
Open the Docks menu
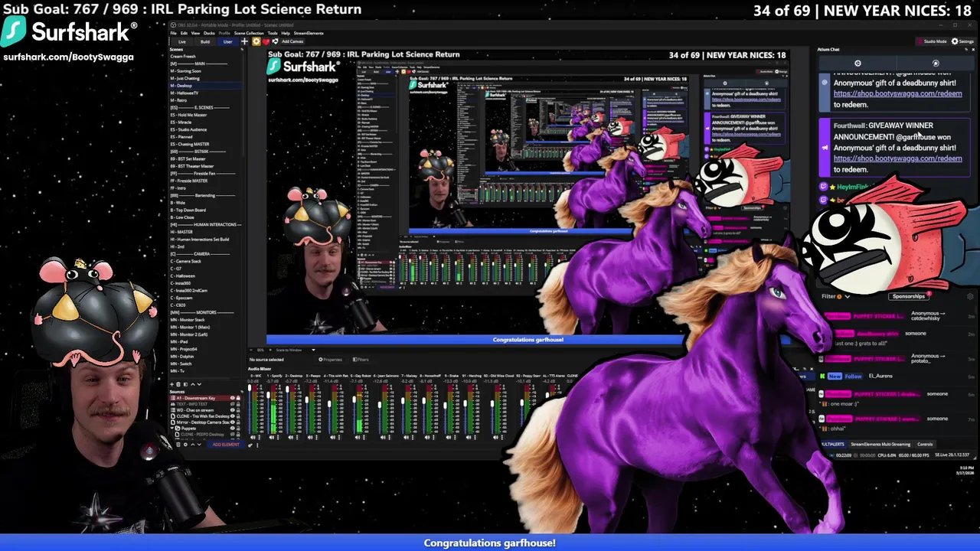point(209,33)
